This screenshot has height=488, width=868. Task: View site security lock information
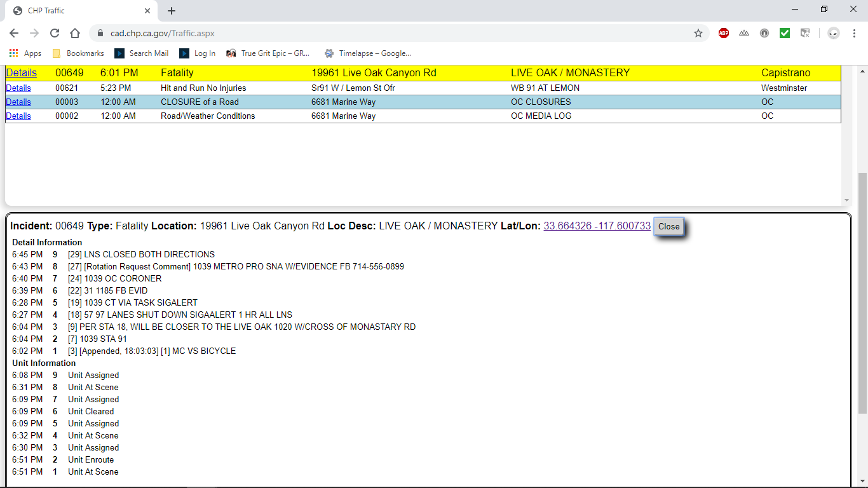tap(100, 33)
